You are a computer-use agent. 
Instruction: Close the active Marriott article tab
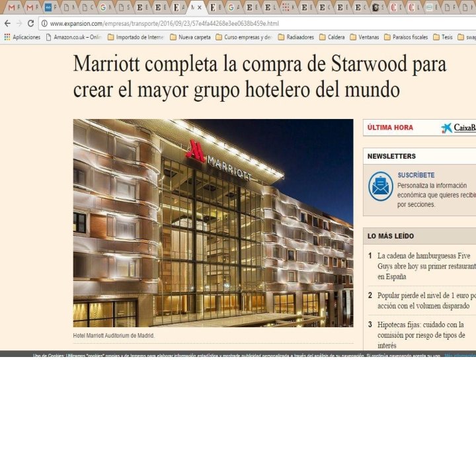tap(200, 7)
